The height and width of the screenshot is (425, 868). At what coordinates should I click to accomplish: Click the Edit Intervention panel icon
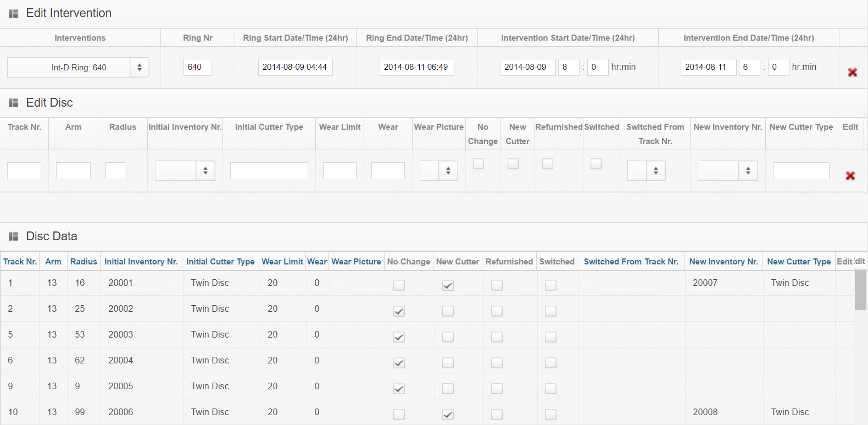[x=14, y=14]
